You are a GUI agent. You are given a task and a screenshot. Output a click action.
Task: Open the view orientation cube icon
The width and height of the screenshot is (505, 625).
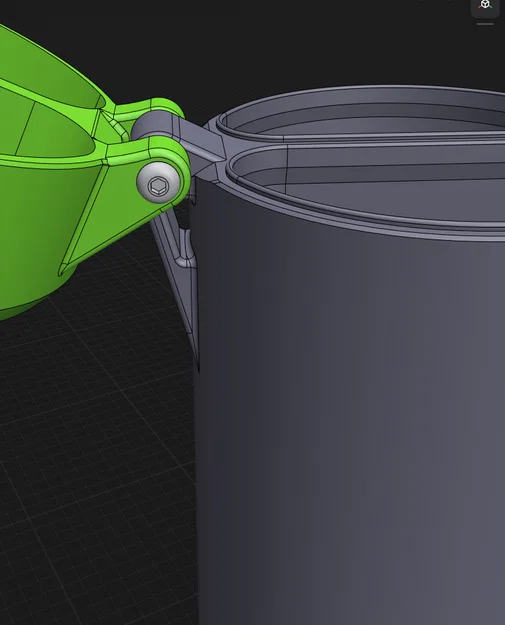tap(485, 6)
